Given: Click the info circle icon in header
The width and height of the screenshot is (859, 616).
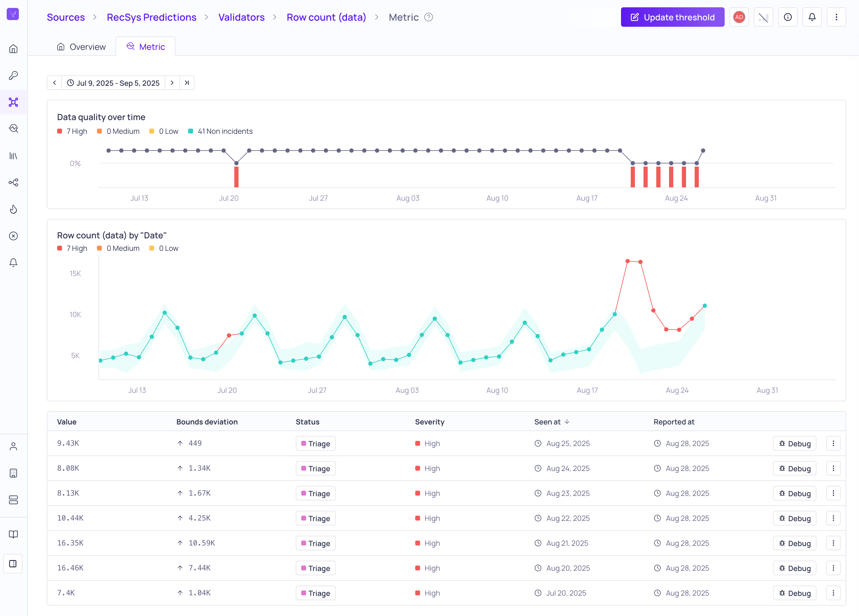Looking at the screenshot, I should [787, 17].
